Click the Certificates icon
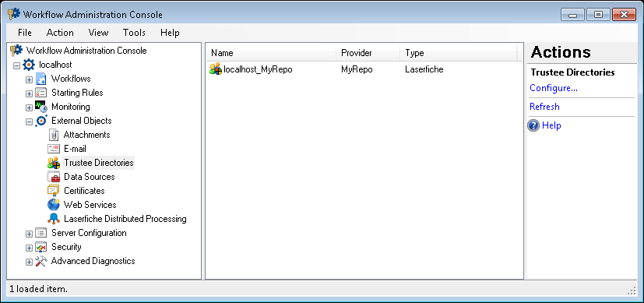The height and width of the screenshot is (303, 644). coord(54,191)
